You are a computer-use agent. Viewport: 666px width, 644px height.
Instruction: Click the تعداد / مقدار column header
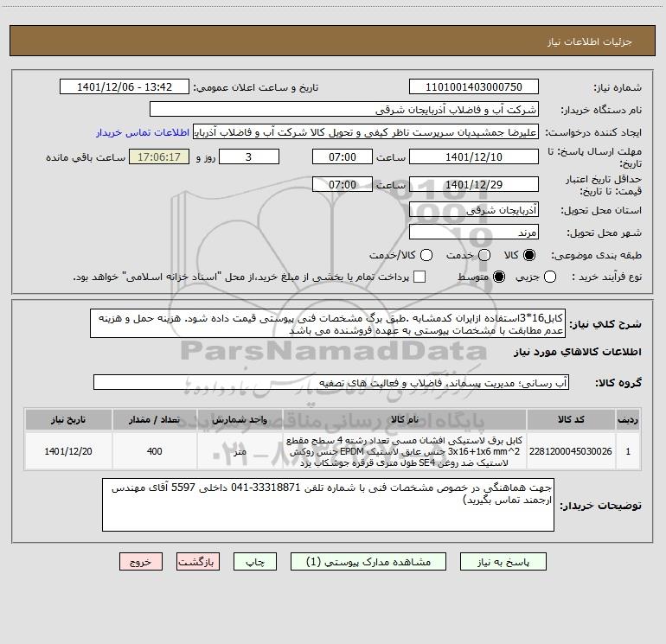point(154,419)
